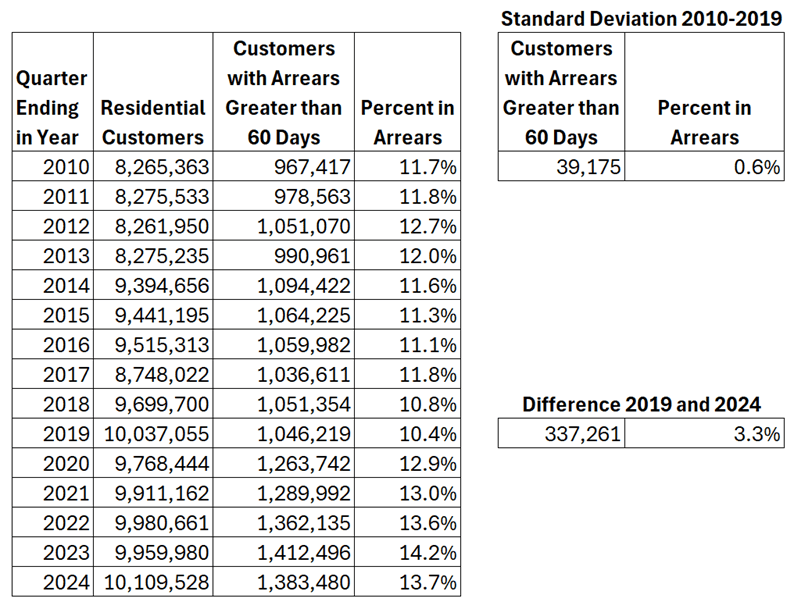This screenshot has height=602, width=794.
Task: Select the "Difference 2019 and 2024" heading
Action: point(640,405)
